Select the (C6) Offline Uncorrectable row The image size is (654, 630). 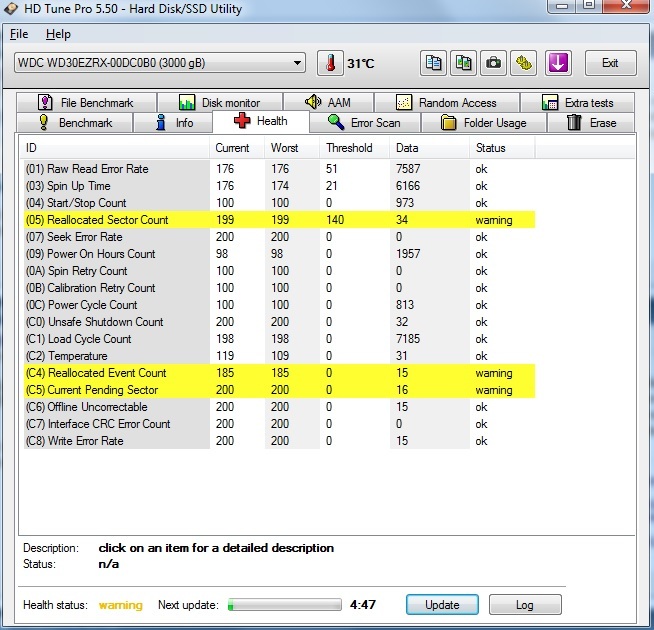[x=279, y=407]
